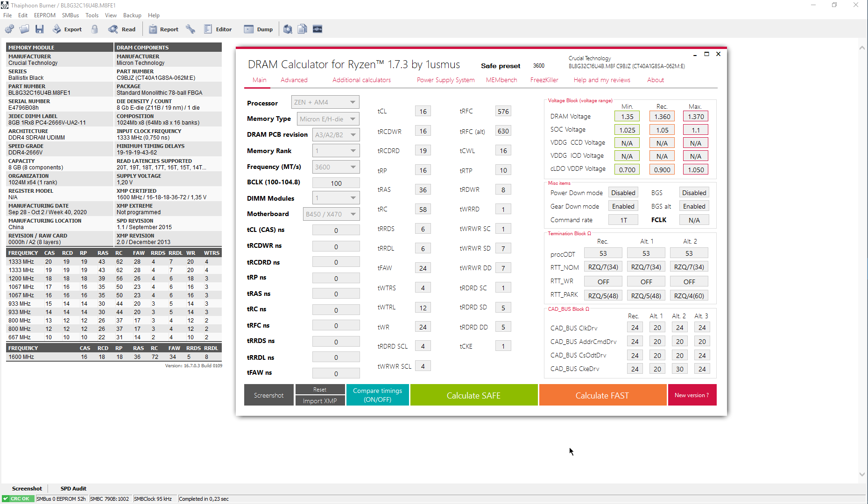The width and height of the screenshot is (868, 504).
Task: Click the Reset button
Action: point(320,390)
